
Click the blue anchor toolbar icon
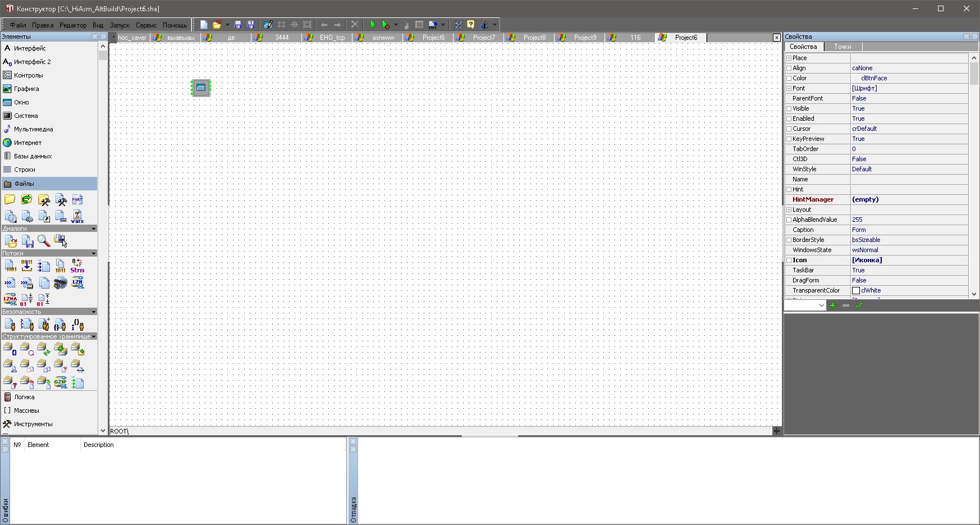tap(484, 25)
